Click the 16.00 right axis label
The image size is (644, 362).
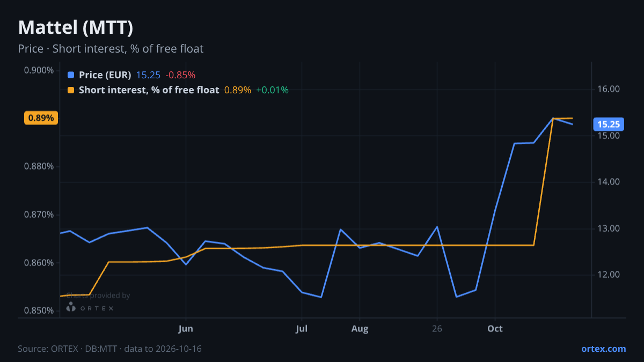(609, 89)
